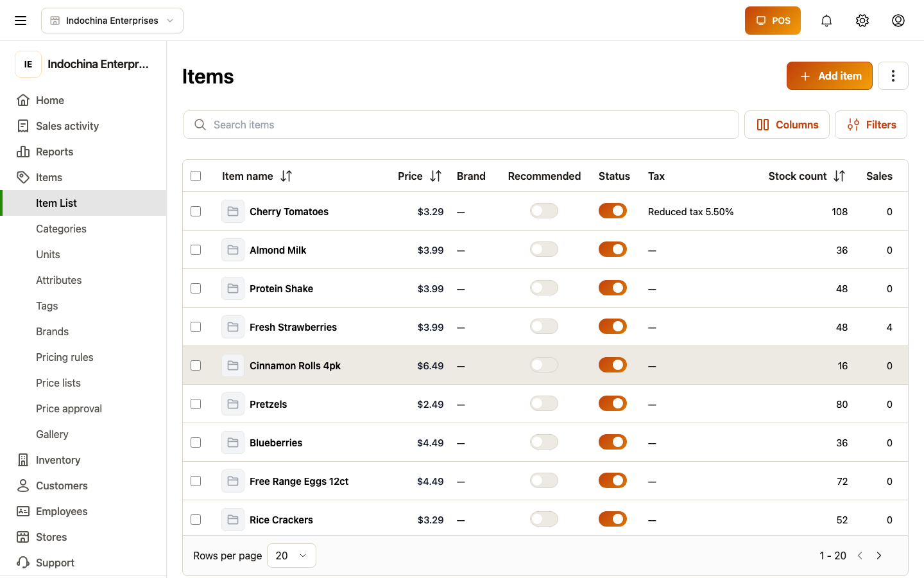Open Reports in sidebar
924x578 pixels.
(x=83, y=152)
